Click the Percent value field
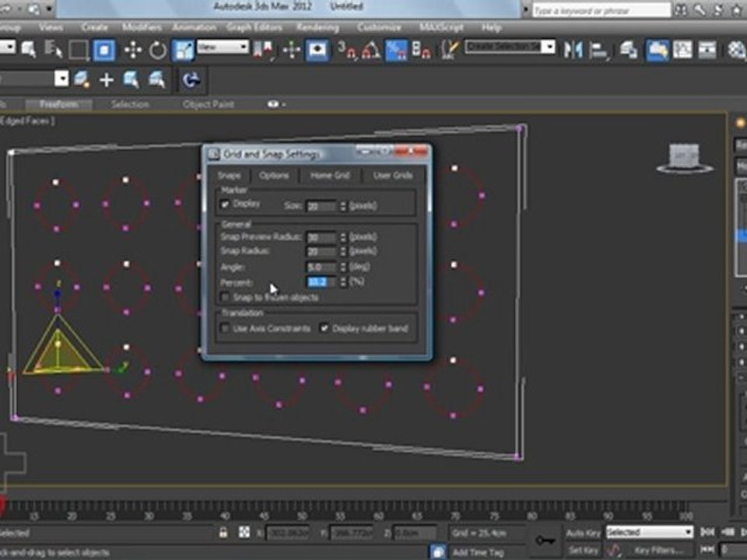The width and height of the screenshot is (747, 560). pyautogui.click(x=321, y=282)
